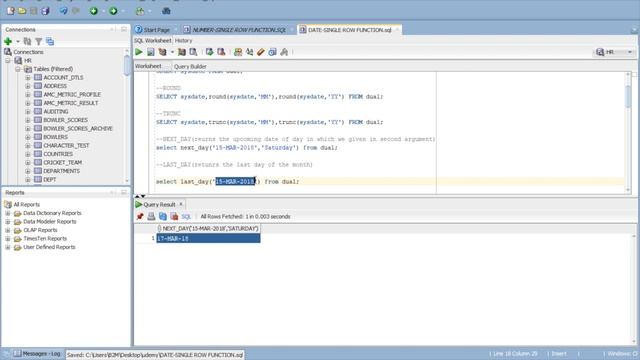Click the Clear eraser icon in worksheet toolbar

[x=260, y=52]
